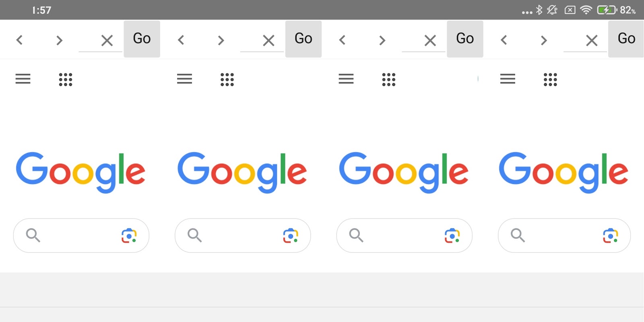Go back in the rightmost browser pane
The height and width of the screenshot is (322, 644).
pos(504,40)
